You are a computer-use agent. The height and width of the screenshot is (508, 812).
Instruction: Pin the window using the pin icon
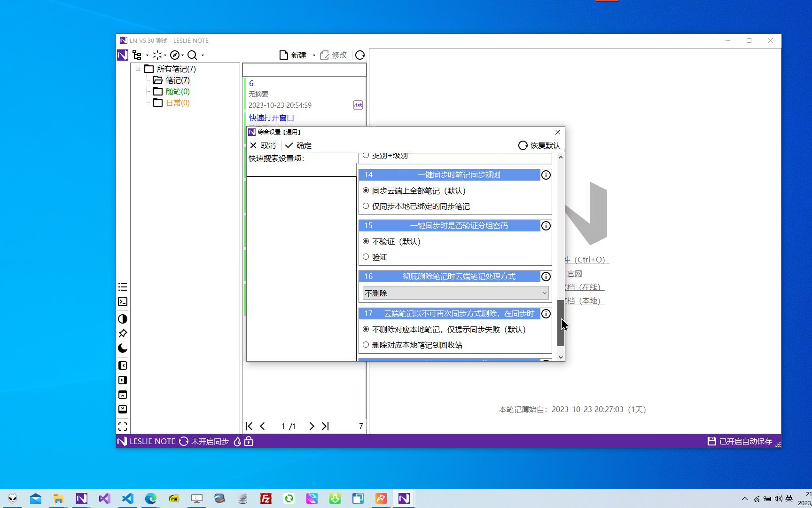click(x=123, y=333)
